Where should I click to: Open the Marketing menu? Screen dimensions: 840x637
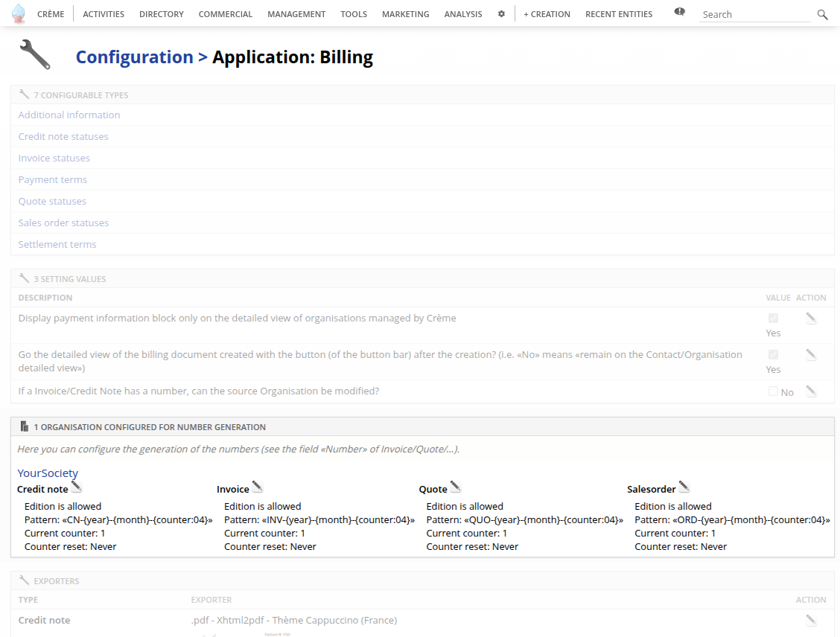(406, 14)
